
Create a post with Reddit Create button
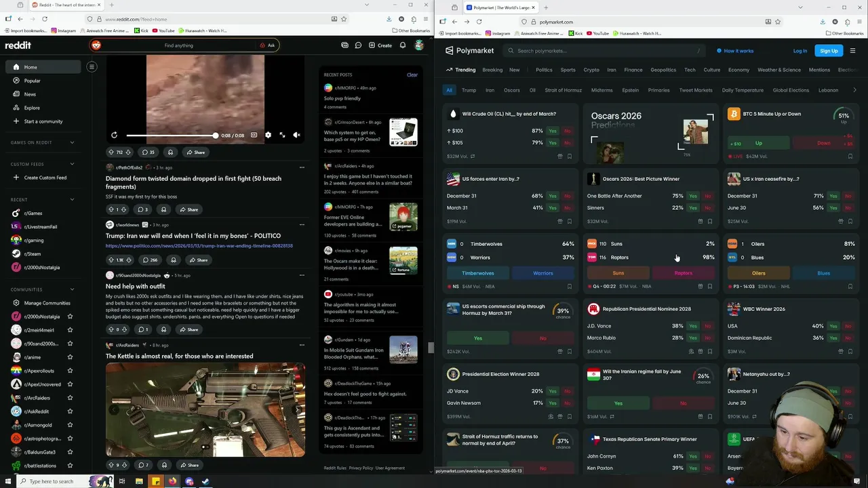pyautogui.click(x=380, y=45)
